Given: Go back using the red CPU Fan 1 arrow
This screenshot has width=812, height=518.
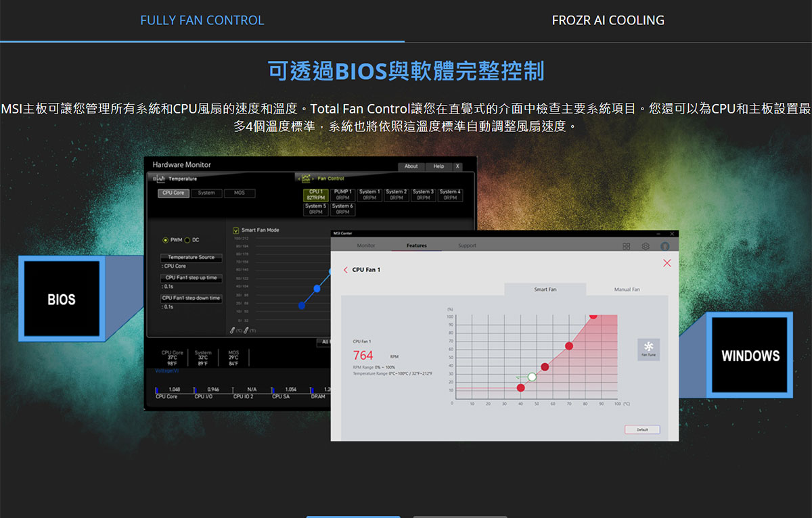Looking at the screenshot, I should point(346,270).
